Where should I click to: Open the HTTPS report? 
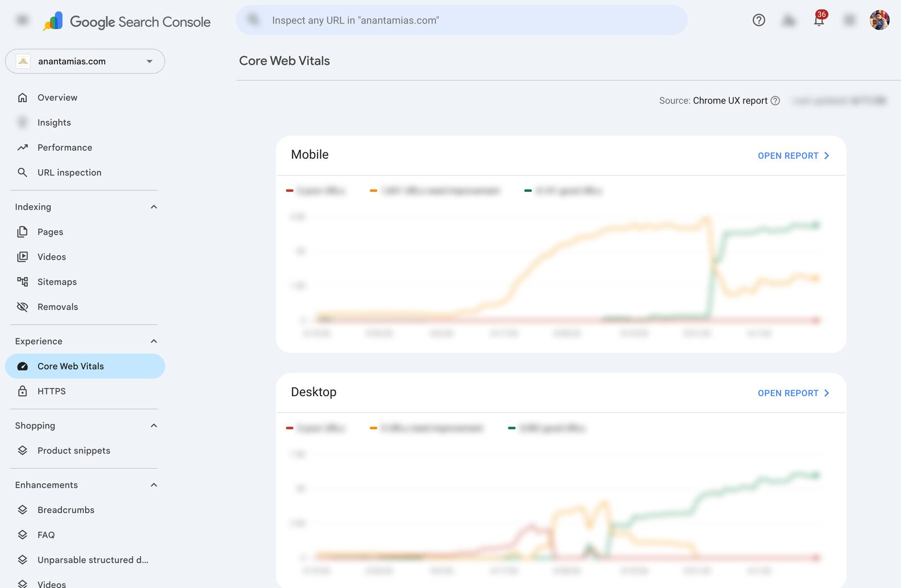point(85,391)
